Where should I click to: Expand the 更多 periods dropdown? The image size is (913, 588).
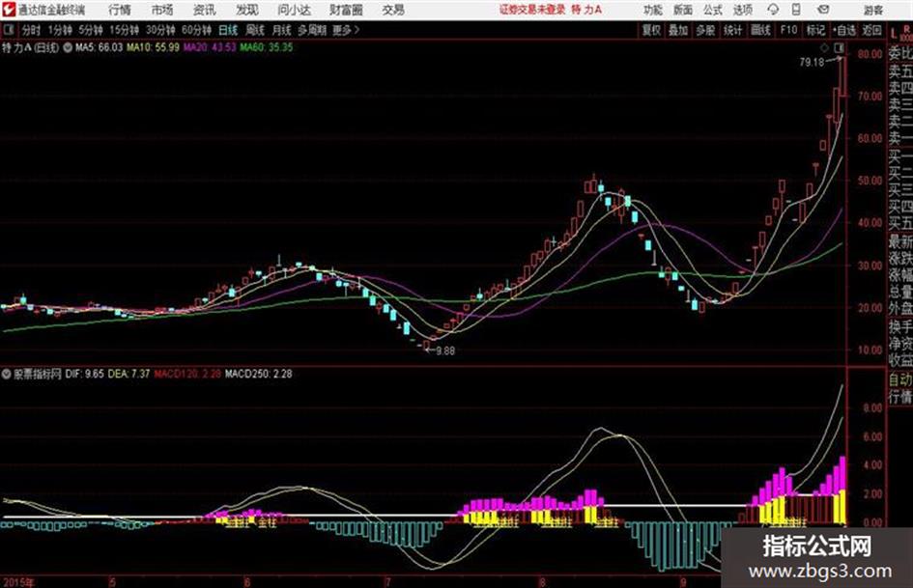pos(346,30)
